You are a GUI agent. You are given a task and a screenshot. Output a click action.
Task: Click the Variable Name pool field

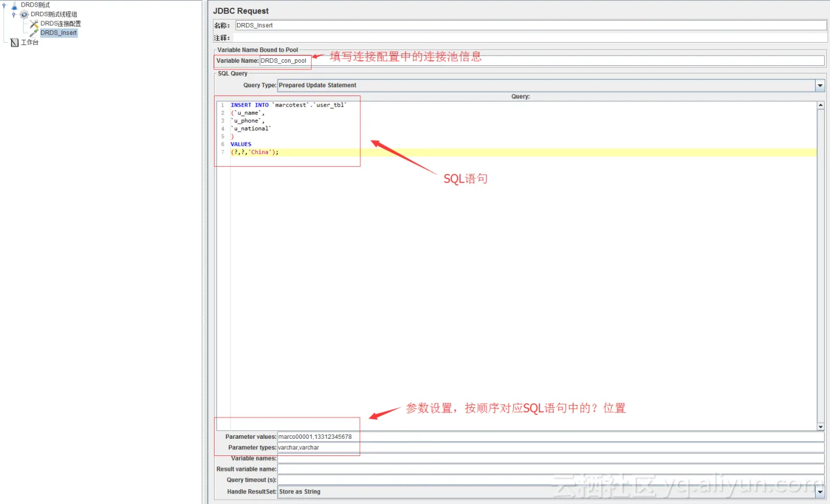[542, 60]
